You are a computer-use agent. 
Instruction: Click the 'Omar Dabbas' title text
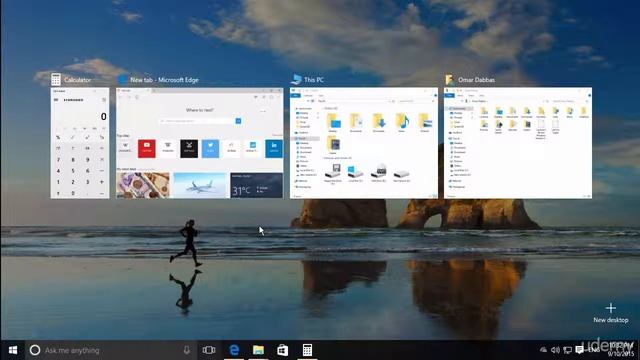point(476,80)
